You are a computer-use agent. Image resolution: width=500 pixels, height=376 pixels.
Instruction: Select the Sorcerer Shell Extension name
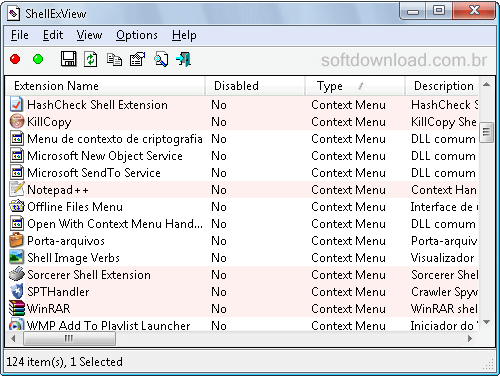[x=89, y=275]
